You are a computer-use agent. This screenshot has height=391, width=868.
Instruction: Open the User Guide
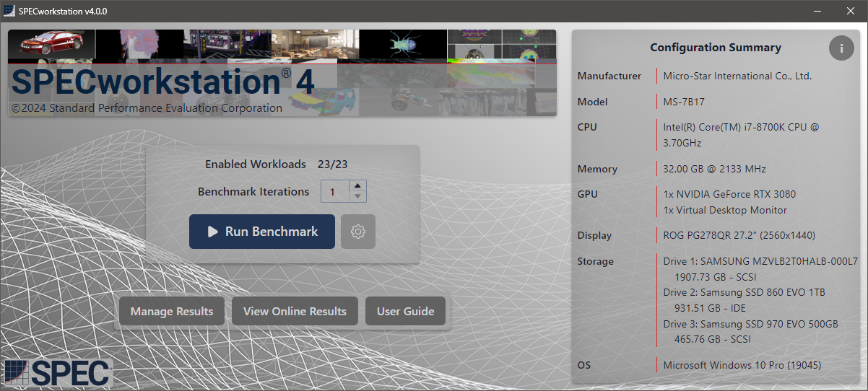[405, 312]
